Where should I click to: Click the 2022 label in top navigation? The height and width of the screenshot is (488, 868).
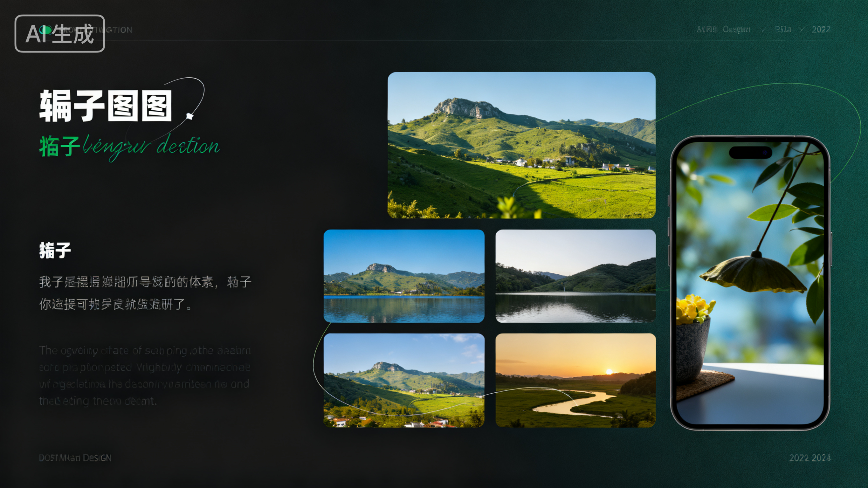pos(821,30)
